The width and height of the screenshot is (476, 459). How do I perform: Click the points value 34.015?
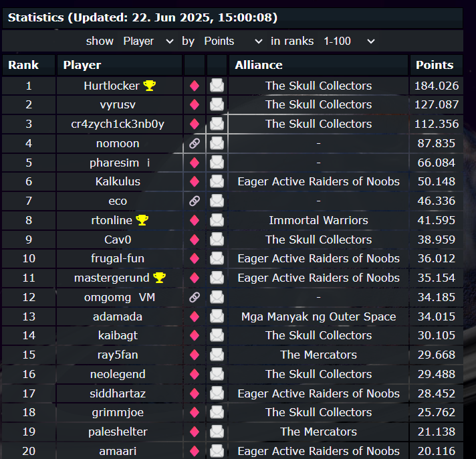[x=437, y=317]
